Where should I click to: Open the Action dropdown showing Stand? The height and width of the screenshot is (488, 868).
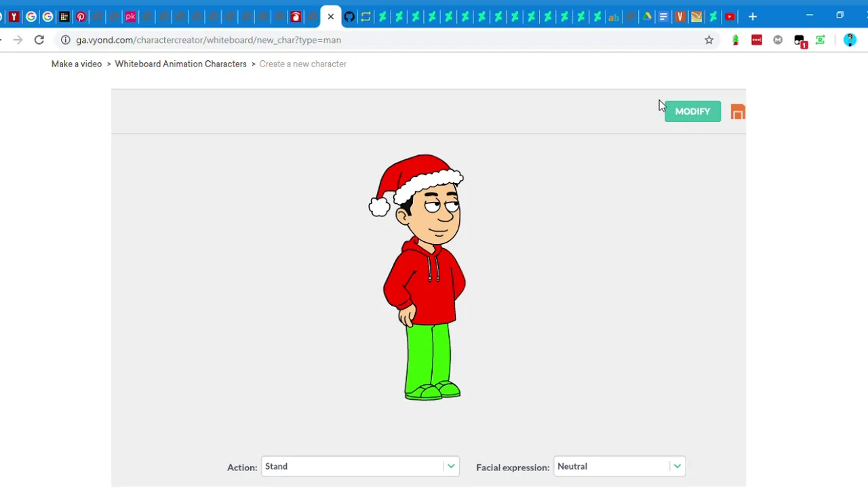coord(360,466)
